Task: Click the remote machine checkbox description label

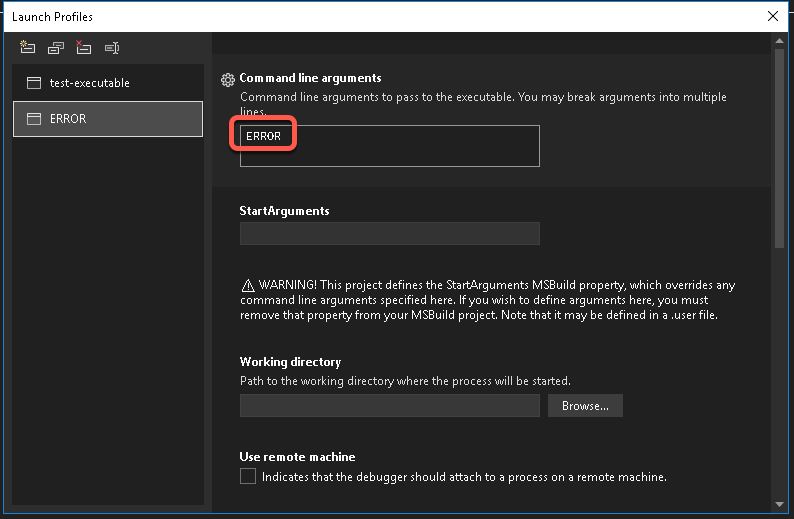Action: (464, 477)
